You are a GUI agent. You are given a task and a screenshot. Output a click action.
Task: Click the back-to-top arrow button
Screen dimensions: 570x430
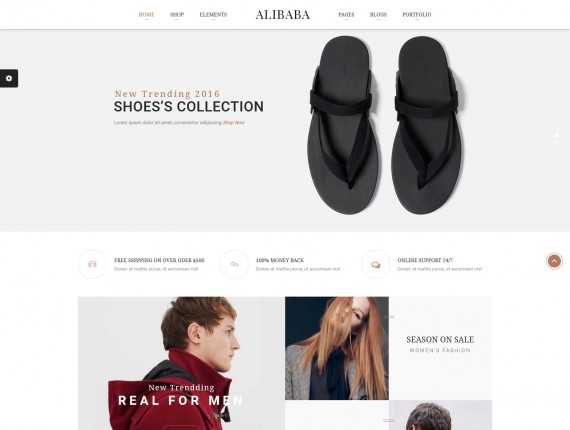pyautogui.click(x=554, y=261)
